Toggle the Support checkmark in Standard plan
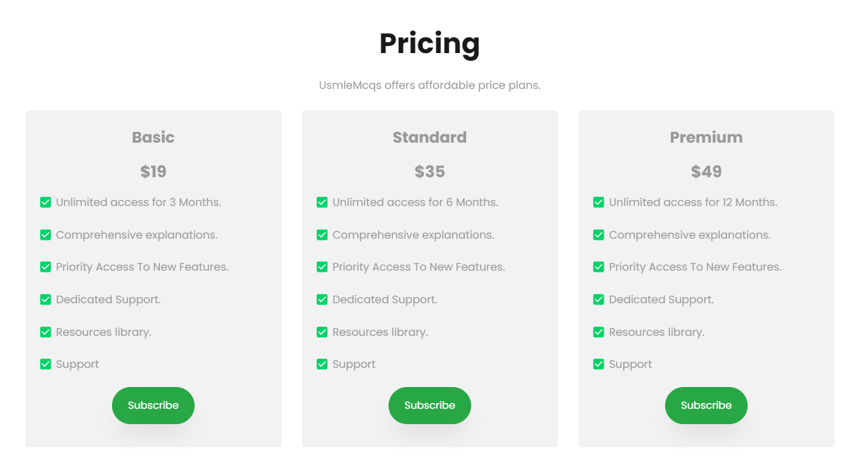The height and width of the screenshot is (467, 868). coord(322,363)
